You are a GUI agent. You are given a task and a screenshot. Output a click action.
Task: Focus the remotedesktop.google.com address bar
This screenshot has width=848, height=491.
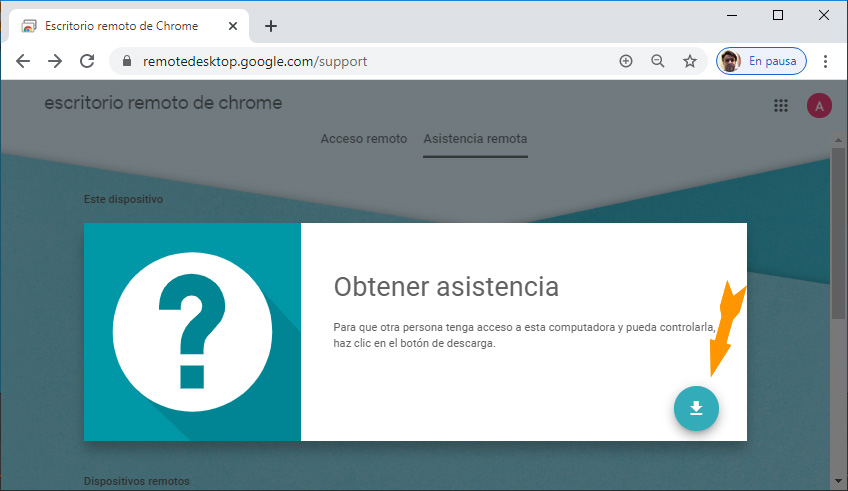pyautogui.click(x=370, y=61)
